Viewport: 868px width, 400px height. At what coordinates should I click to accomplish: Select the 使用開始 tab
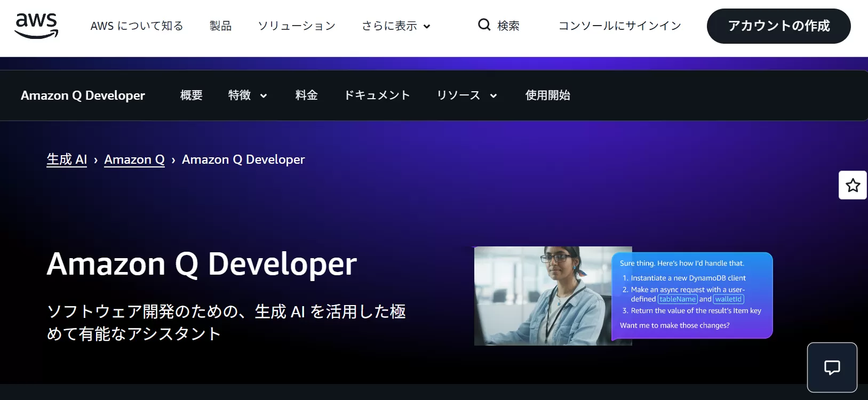click(x=547, y=95)
